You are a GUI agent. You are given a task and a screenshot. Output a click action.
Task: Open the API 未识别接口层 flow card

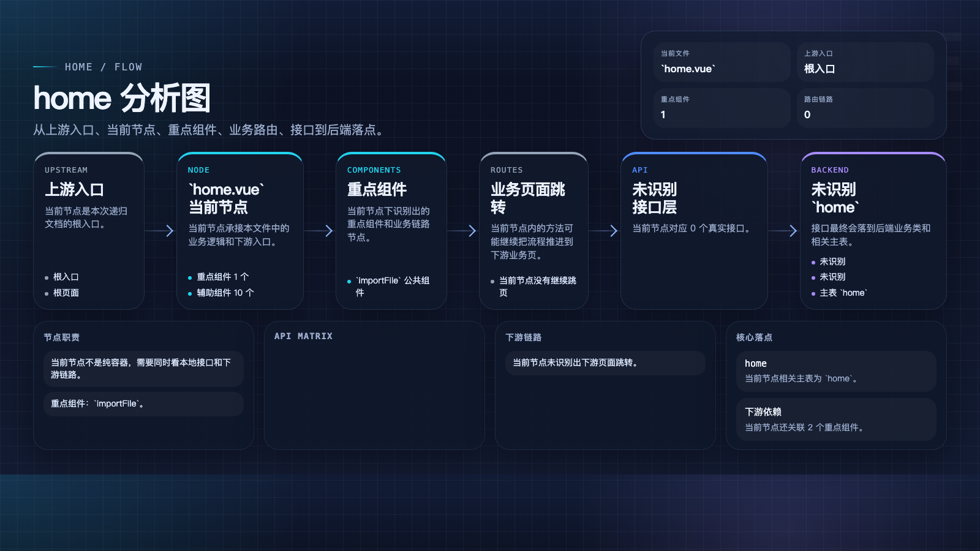pos(694,231)
